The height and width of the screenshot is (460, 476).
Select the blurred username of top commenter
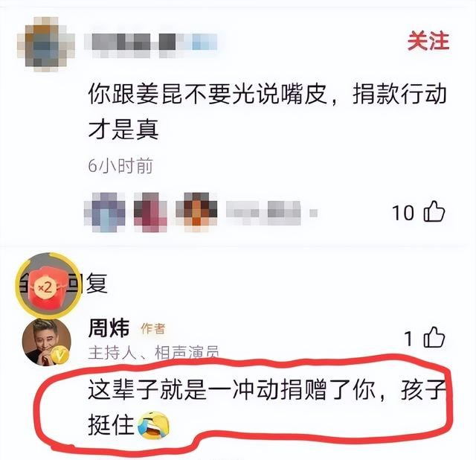pos(151,45)
